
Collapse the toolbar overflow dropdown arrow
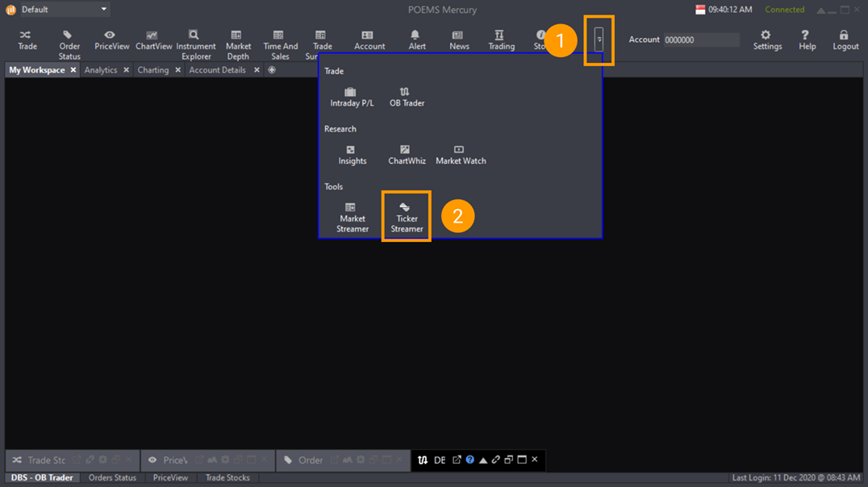(599, 40)
